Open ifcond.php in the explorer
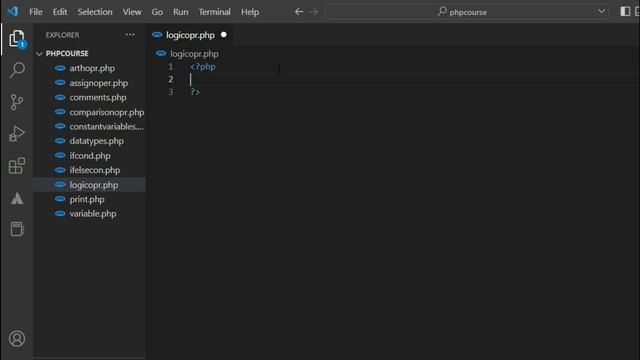The width and height of the screenshot is (640, 360). click(90, 156)
